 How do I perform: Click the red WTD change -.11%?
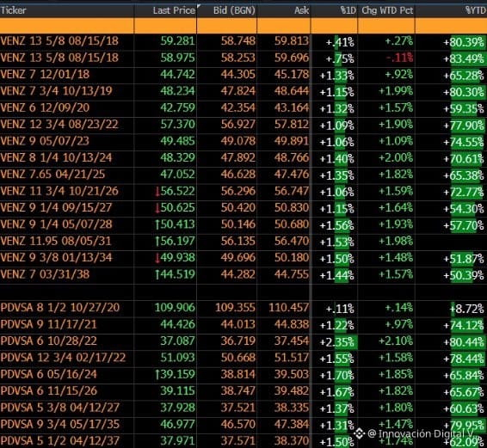[x=399, y=58]
